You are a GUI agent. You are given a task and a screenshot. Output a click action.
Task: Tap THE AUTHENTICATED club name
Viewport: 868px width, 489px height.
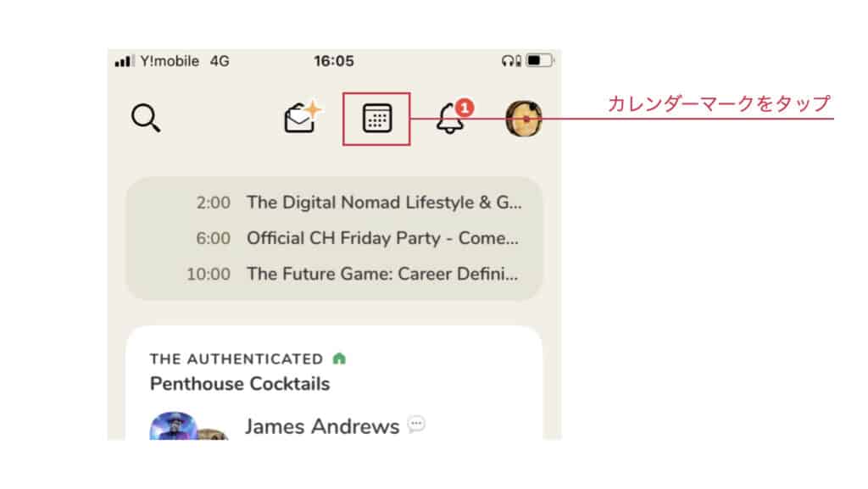236,359
